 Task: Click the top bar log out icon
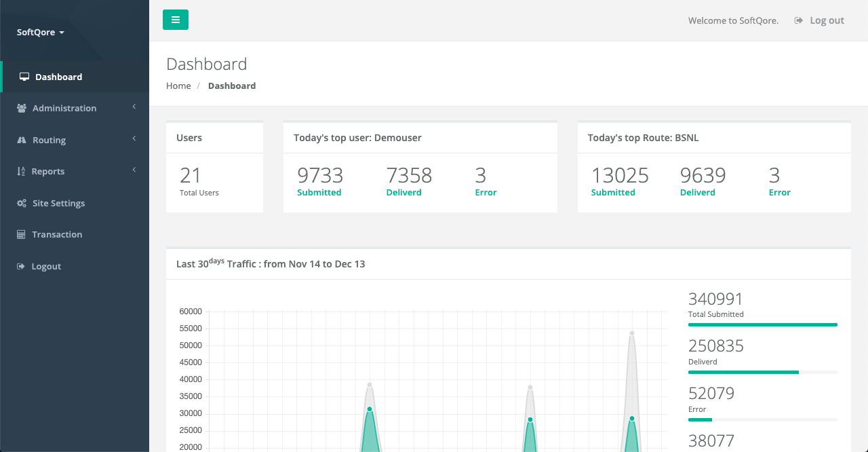pos(799,20)
